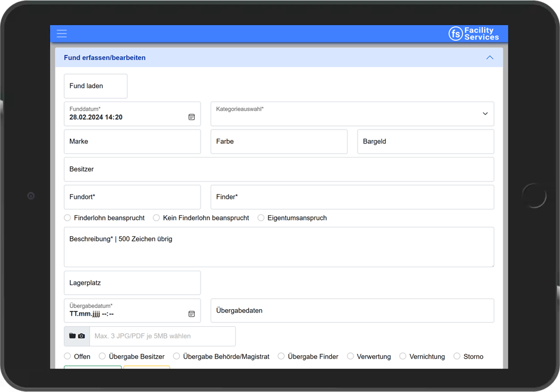The height and width of the screenshot is (392, 560).
Task: Open calendar picker for Übergabedatum
Action: click(191, 314)
